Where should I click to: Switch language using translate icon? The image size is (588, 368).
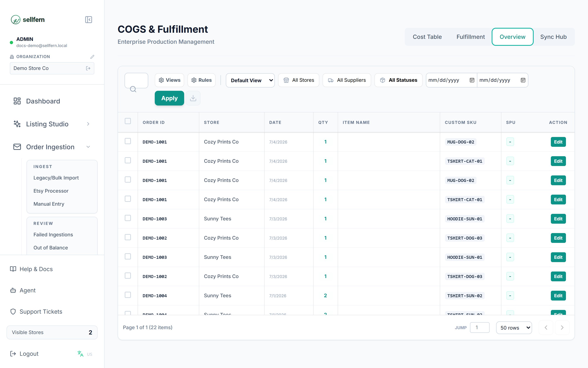click(80, 354)
